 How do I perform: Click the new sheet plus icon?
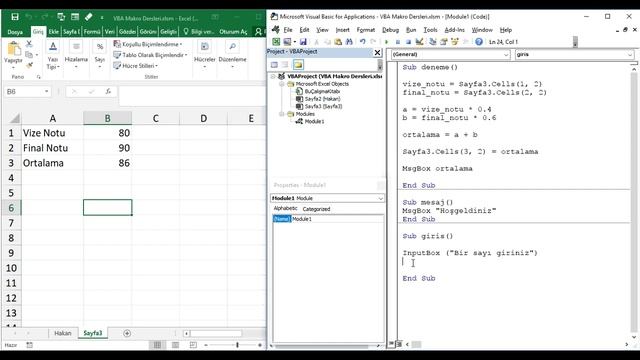127,333
